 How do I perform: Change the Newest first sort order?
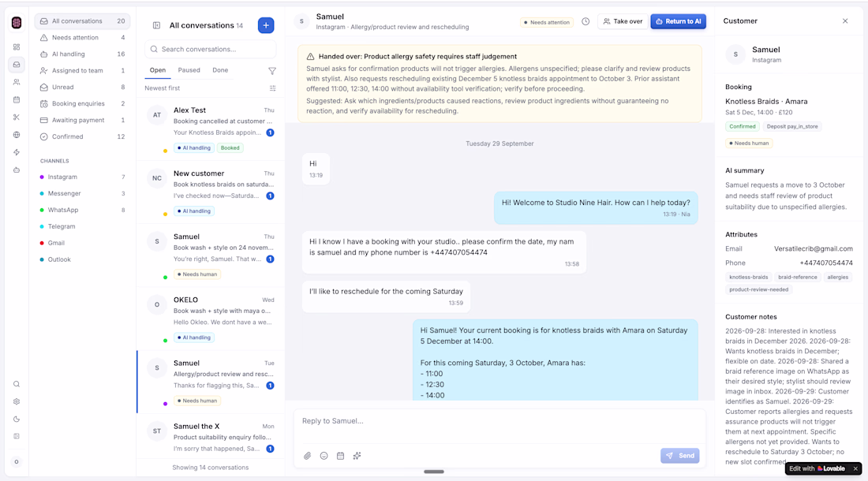(x=163, y=88)
